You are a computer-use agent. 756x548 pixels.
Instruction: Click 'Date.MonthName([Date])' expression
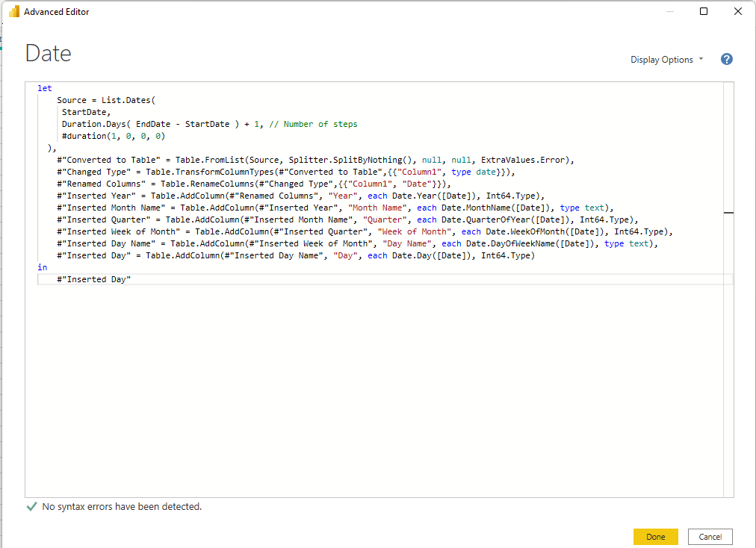coord(495,208)
